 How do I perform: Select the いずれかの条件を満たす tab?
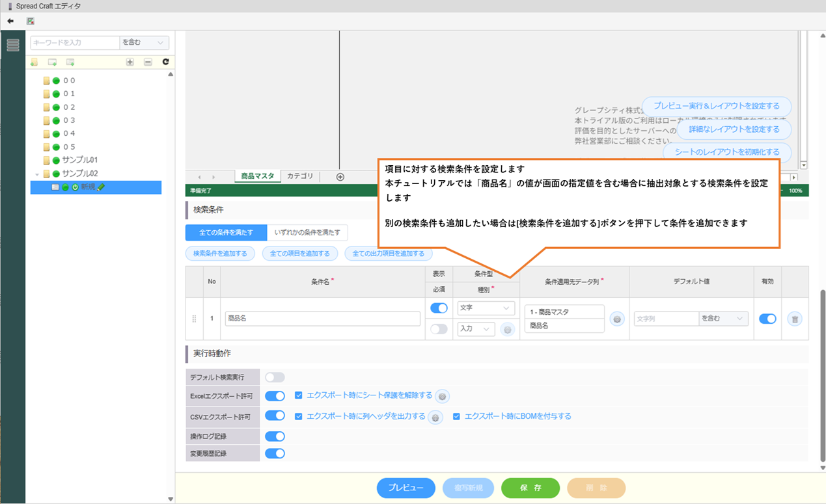click(x=307, y=232)
